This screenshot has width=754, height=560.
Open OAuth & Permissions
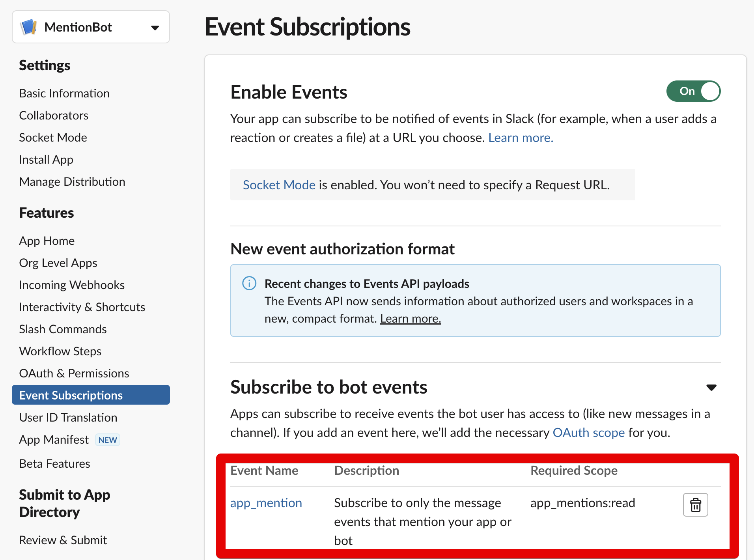click(74, 373)
